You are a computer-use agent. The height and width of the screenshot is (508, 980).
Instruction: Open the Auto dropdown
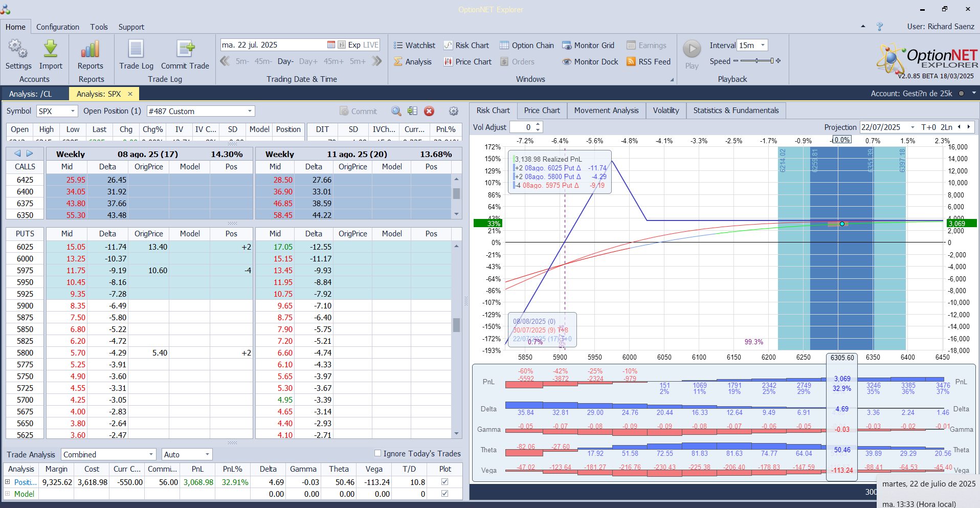[x=207, y=454]
